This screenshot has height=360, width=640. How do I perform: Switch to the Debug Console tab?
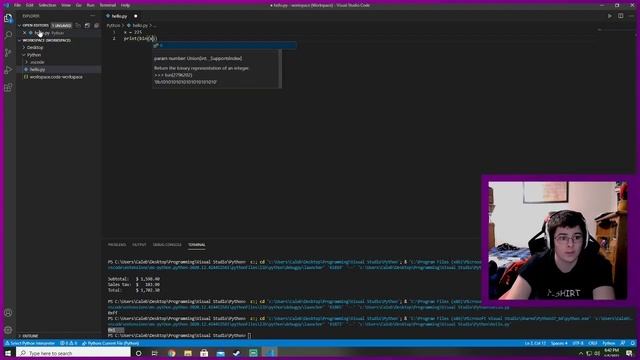[167, 245]
